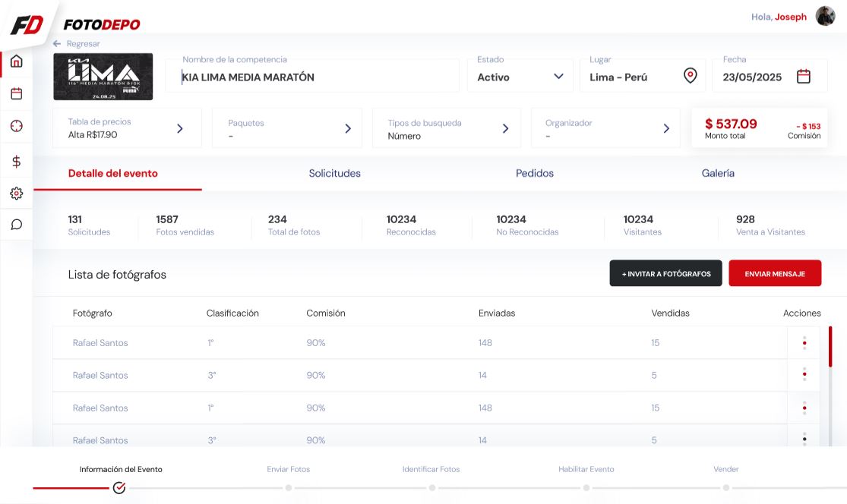This screenshot has width=847, height=504.
Task: Click the crosshair target sidebar icon
Action: pos(16,127)
